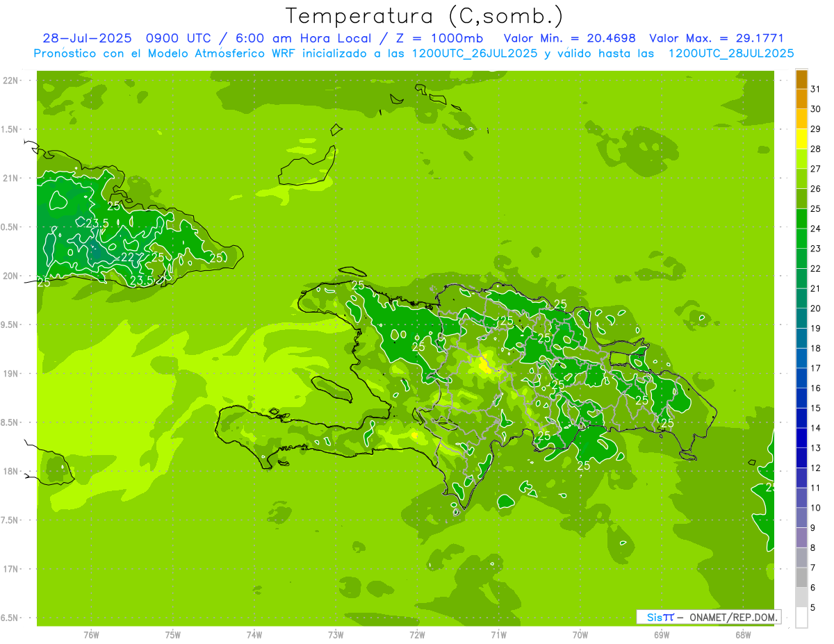Pick the orange swatch between 30 and 31
The width and height of the screenshot is (834, 644).
(x=801, y=99)
